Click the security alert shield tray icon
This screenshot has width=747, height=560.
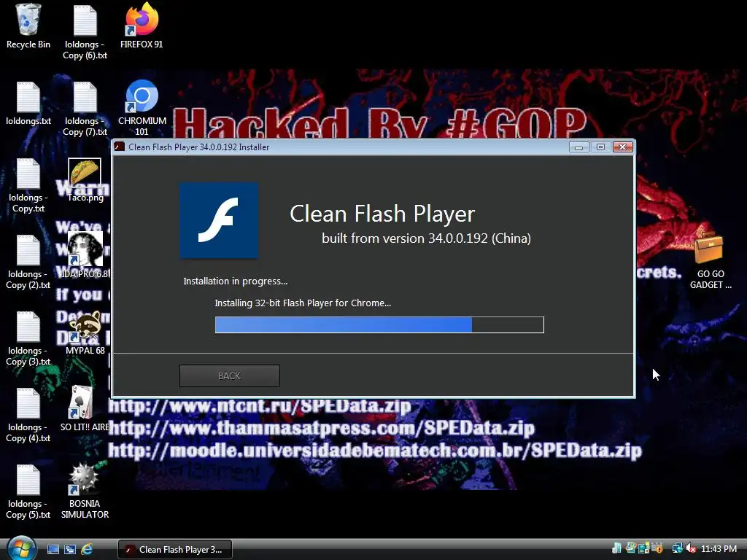[x=657, y=548]
